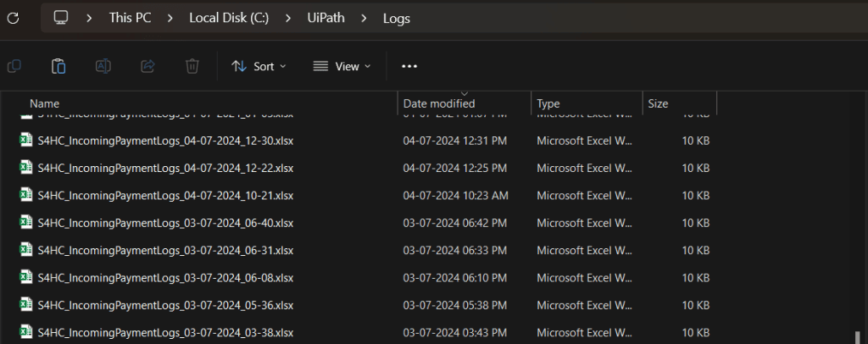868x344 pixels.
Task: Select file S4HC_IncomingPaymentLogs_03-07-2024_03-38.xlsx
Action: (165, 333)
